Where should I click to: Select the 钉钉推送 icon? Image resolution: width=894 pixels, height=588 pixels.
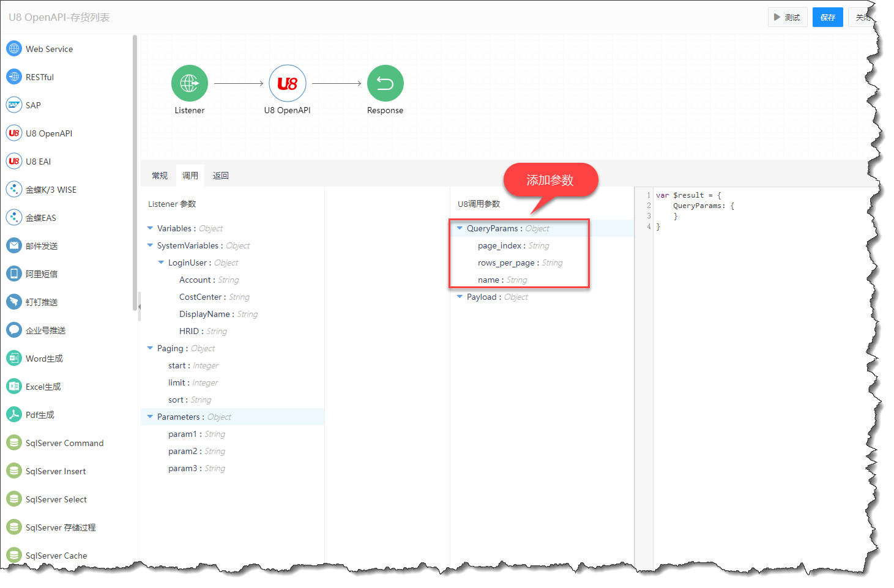pyautogui.click(x=14, y=302)
